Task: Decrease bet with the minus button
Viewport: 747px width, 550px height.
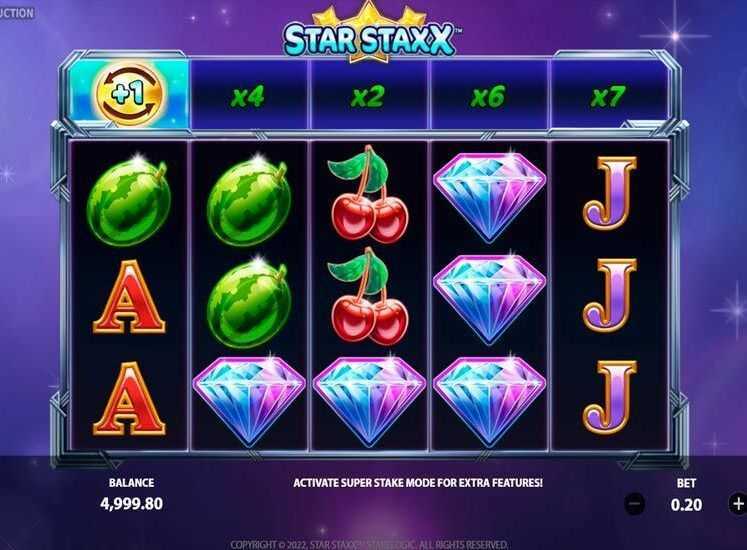Action: 635,503
